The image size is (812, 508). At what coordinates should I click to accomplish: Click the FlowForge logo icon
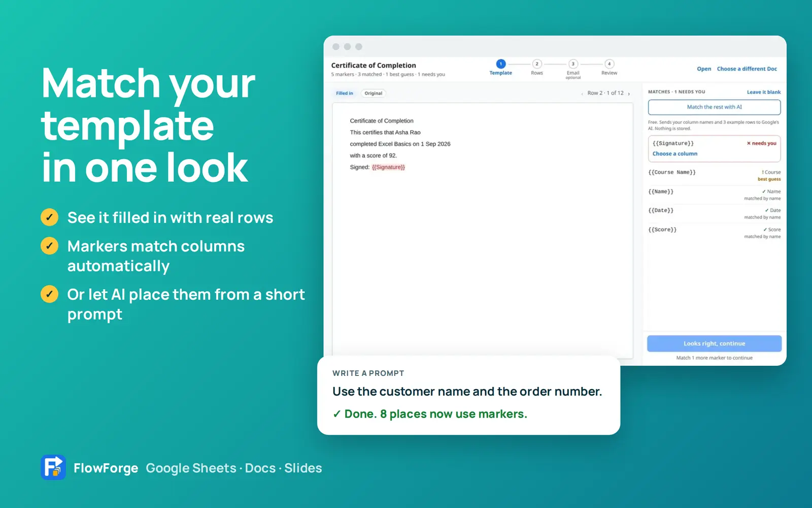(x=53, y=467)
